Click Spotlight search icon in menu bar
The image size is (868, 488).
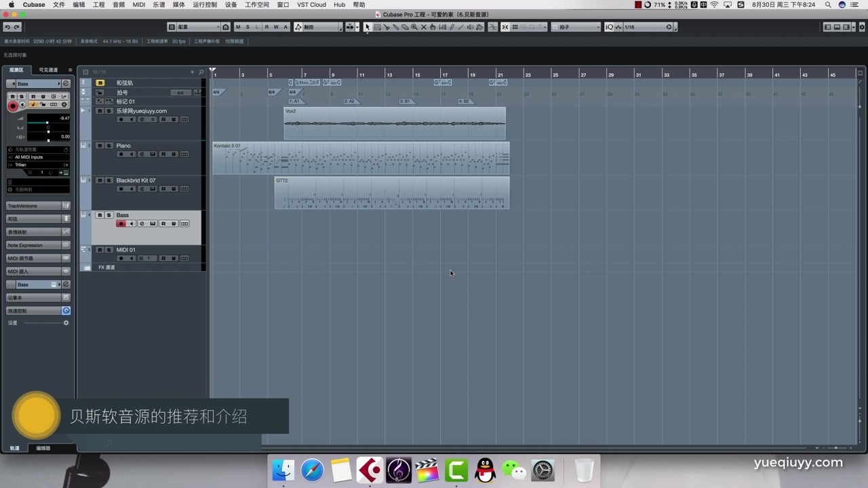click(828, 5)
